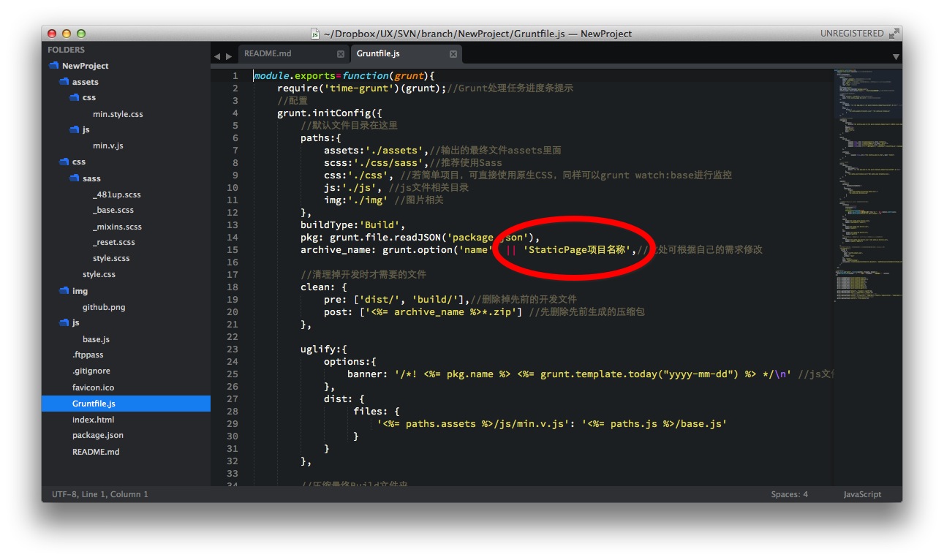
Task: Click the folder icon beside top-level css
Action: pos(64,162)
